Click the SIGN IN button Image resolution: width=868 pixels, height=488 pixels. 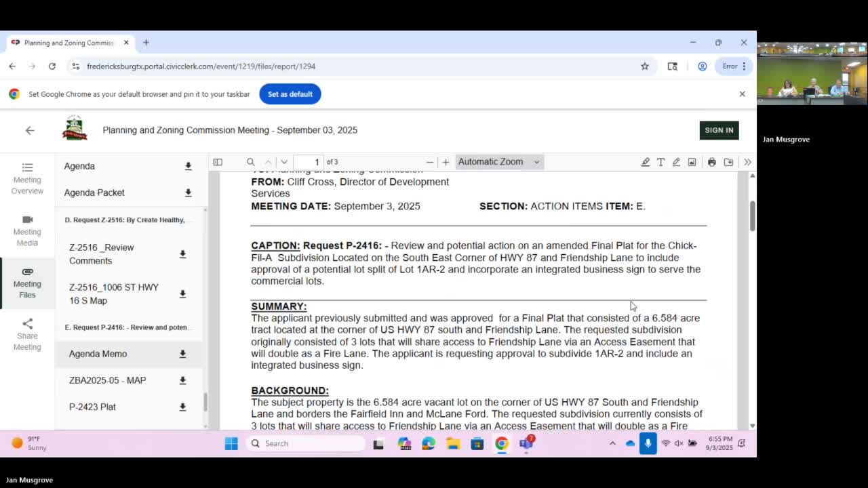tap(719, 130)
